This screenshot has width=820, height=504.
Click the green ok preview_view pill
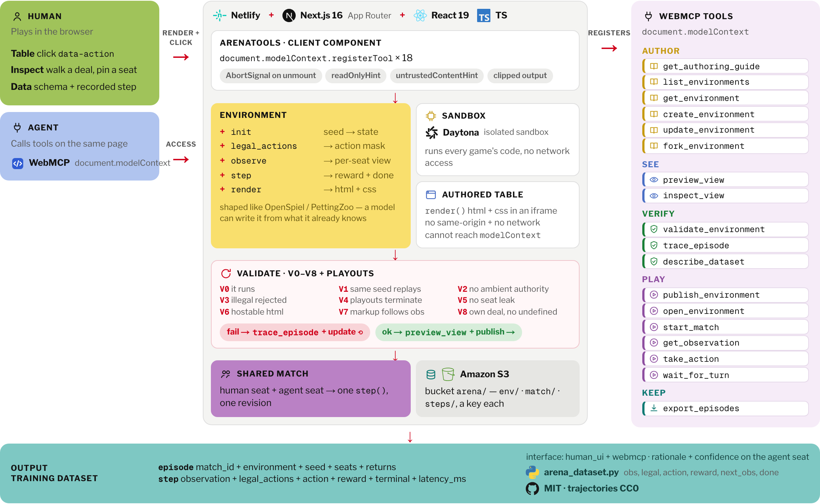point(448,332)
